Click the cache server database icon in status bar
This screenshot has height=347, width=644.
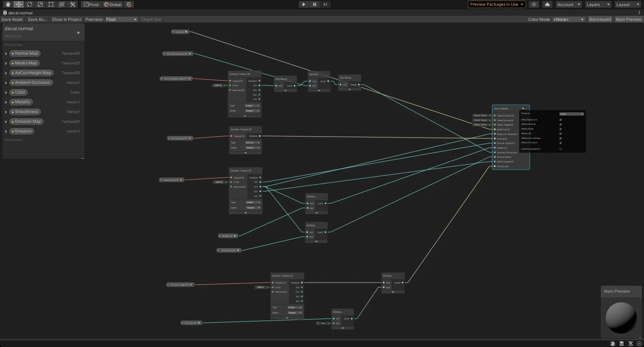click(622, 344)
